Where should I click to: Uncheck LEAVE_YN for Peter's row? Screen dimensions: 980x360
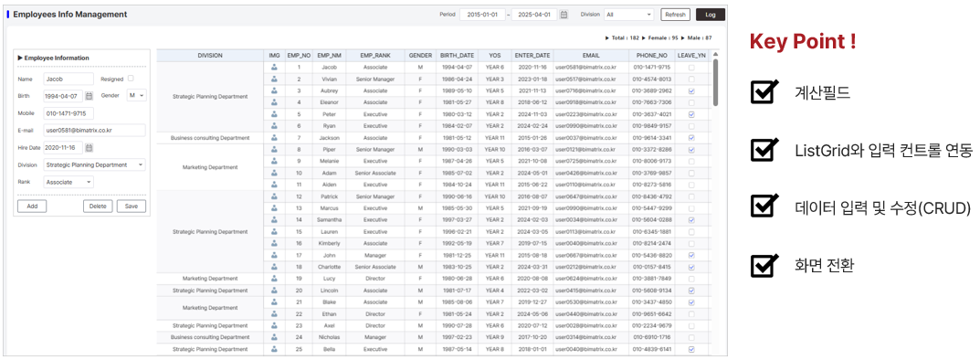pos(691,114)
